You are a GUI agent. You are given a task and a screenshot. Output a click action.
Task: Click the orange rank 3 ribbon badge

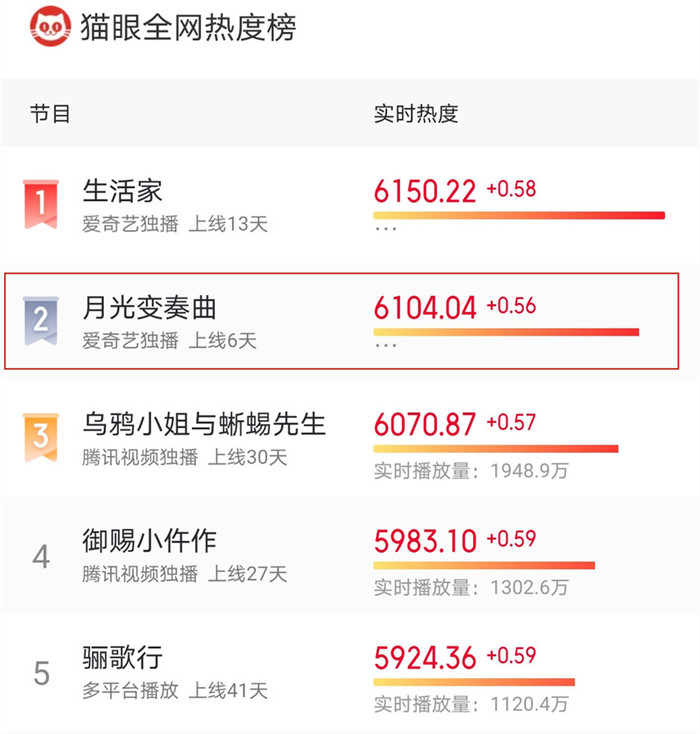point(41,437)
